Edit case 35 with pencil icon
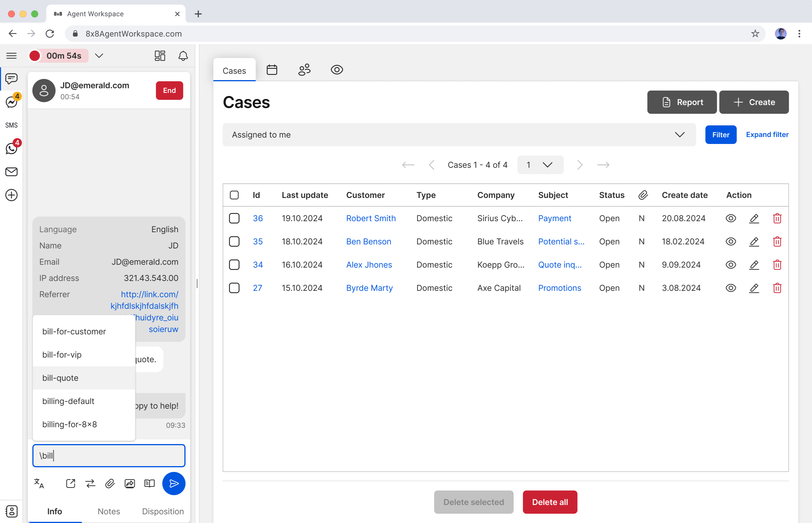This screenshot has height=523, width=812. [754, 241]
